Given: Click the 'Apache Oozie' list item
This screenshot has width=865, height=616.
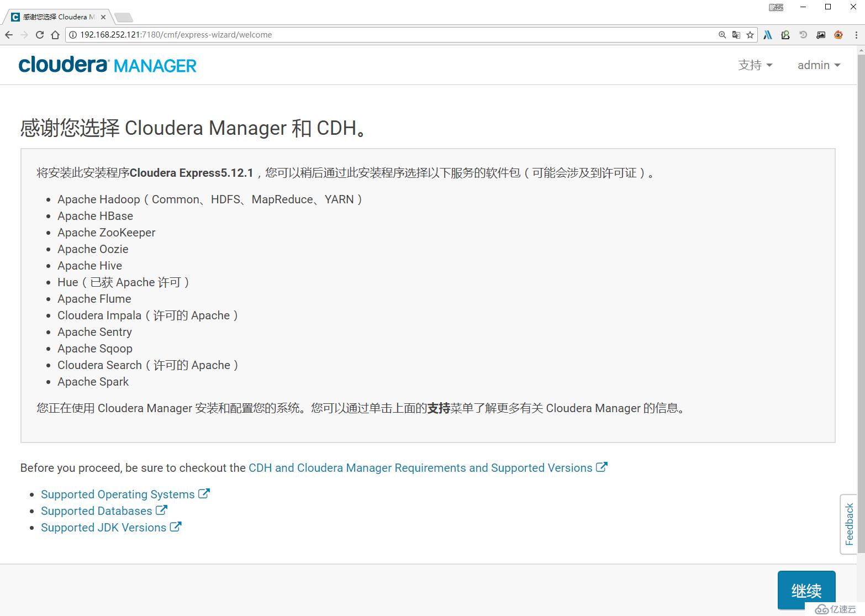Looking at the screenshot, I should coord(93,249).
